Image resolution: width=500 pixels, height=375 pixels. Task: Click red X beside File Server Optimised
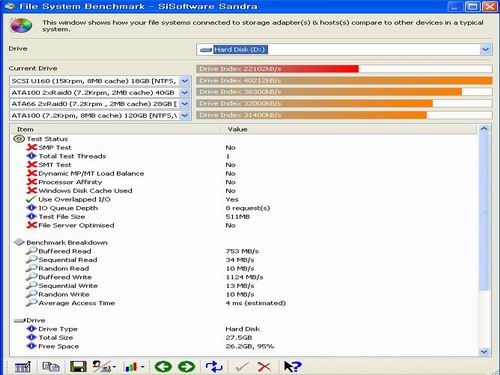(x=32, y=225)
